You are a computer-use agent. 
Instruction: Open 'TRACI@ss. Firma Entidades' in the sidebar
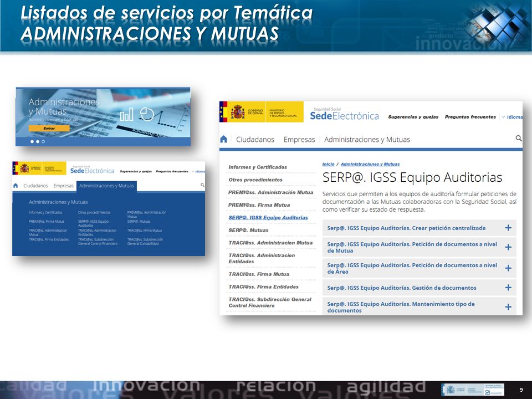click(263, 287)
